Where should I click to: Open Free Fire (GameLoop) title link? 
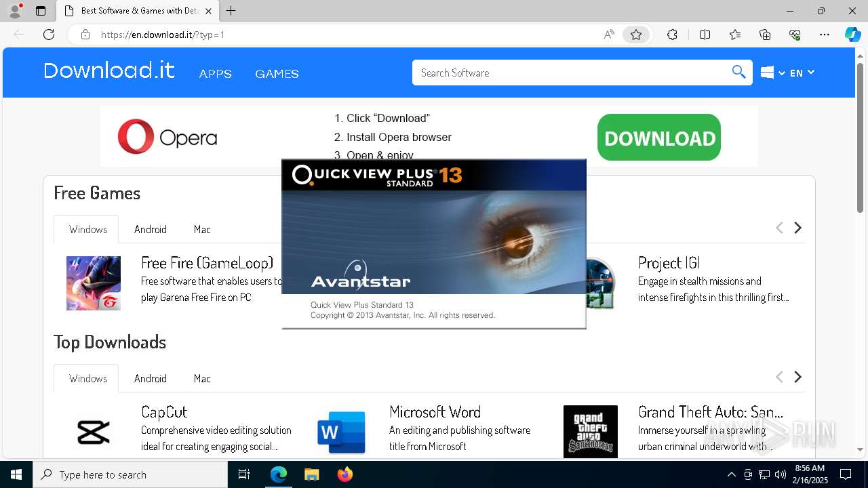(208, 262)
